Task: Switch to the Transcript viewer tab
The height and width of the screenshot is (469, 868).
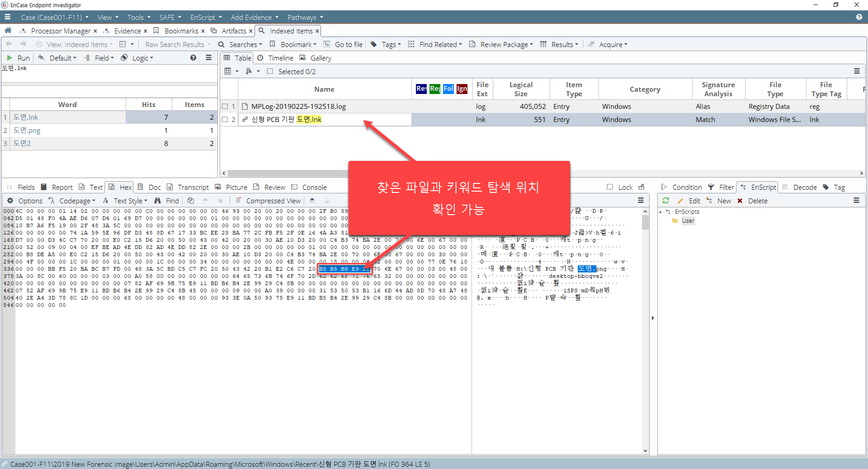Action: click(188, 187)
